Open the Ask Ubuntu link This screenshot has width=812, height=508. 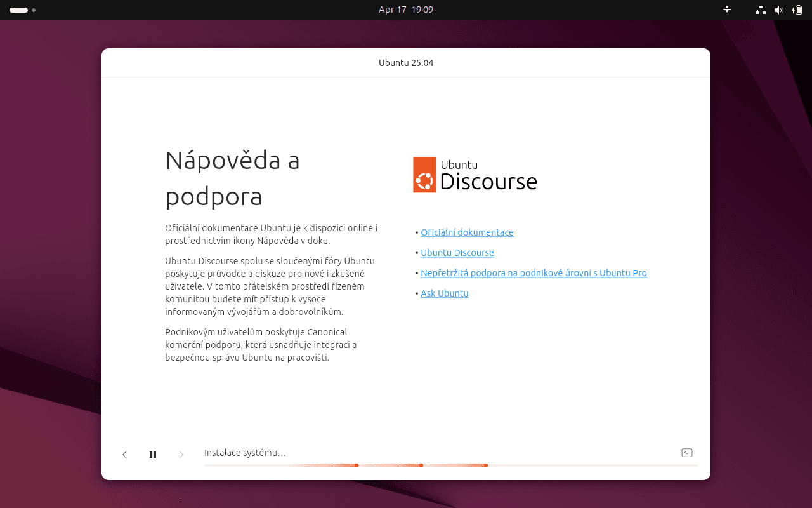445,293
